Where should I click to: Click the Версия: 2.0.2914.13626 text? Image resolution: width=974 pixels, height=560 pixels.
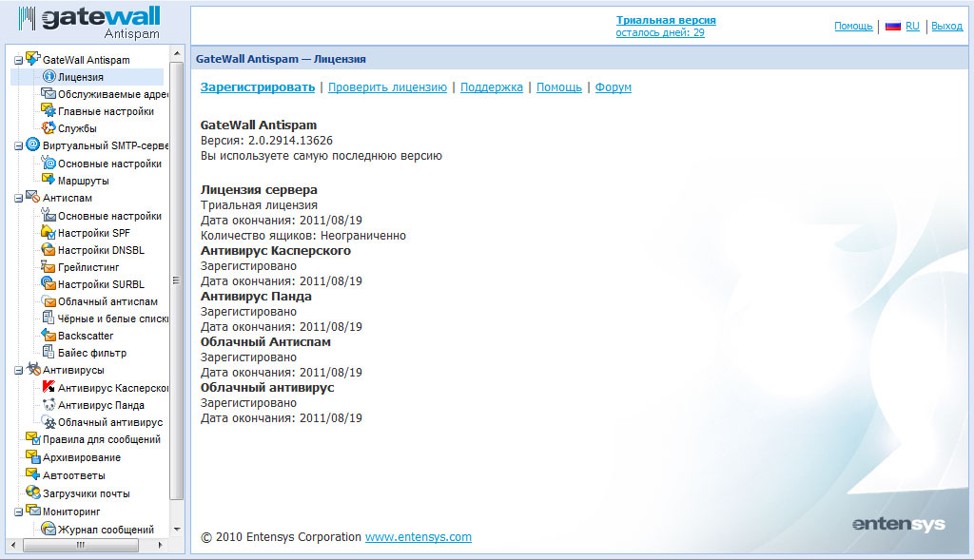[x=266, y=141]
